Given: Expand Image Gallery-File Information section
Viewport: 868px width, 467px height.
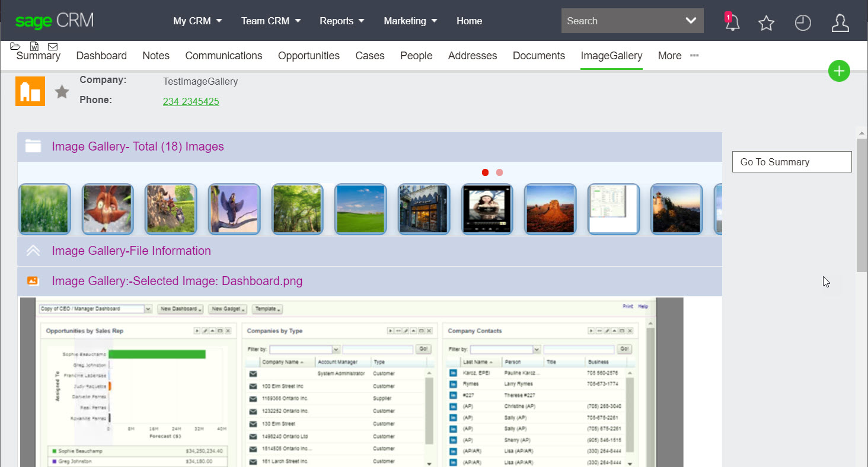Looking at the screenshot, I should pyautogui.click(x=33, y=251).
